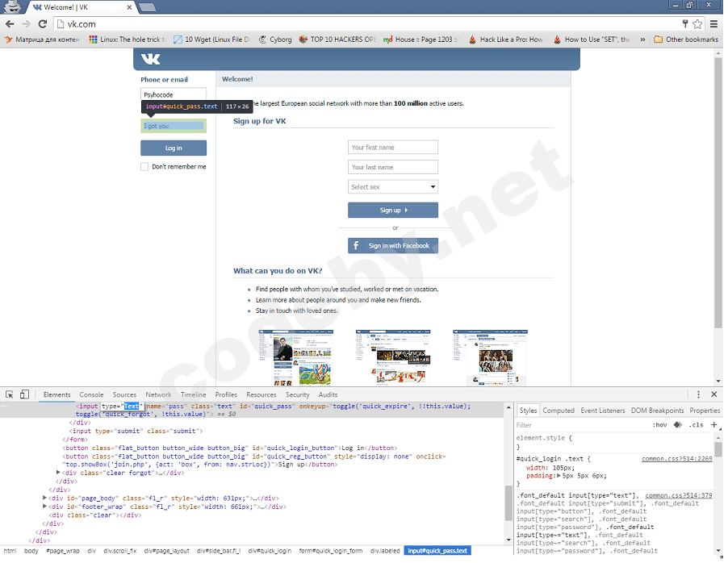Show more bookmarks chevron

tap(642, 40)
